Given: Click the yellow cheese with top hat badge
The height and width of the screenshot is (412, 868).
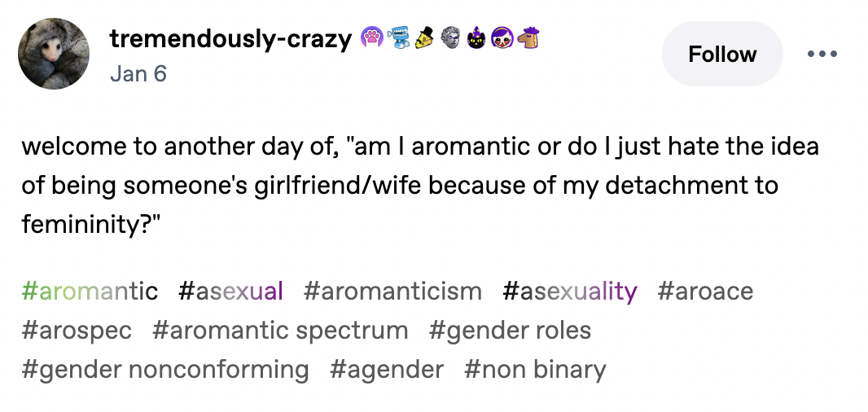Looking at the screenshot, I should 423,37.
